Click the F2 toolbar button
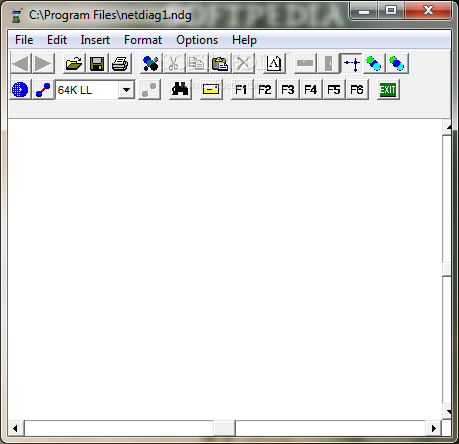This screenshot has height=444, width=459. (x=265, y=89)
